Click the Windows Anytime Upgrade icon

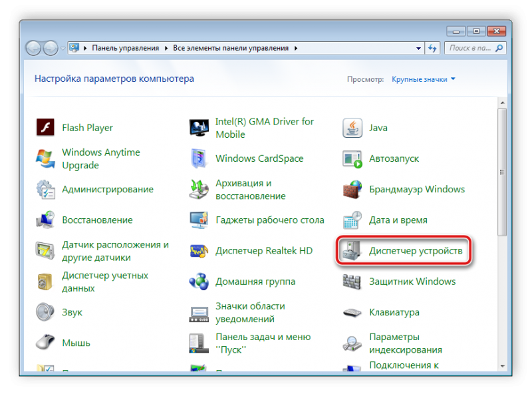[x=45, y=158]
